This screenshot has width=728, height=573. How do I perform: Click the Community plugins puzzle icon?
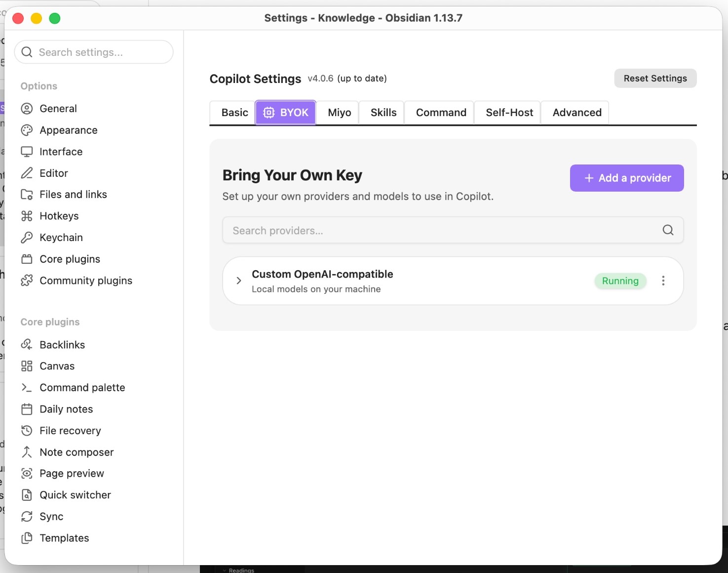coord(27,281)
